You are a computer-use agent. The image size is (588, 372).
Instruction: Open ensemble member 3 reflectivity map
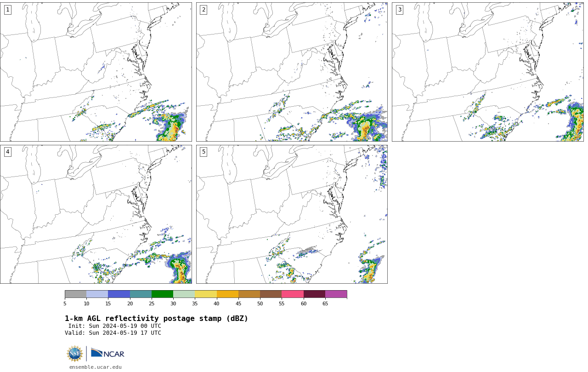pyautogui.click(x=488, y=72)
